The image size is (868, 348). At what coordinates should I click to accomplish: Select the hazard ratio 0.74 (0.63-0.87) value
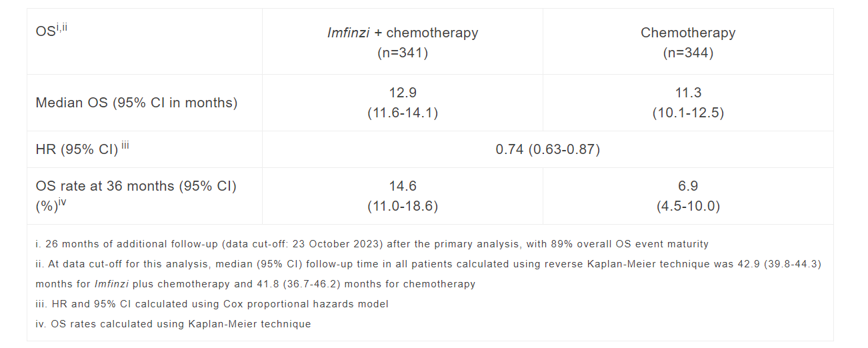click(547, 149)
